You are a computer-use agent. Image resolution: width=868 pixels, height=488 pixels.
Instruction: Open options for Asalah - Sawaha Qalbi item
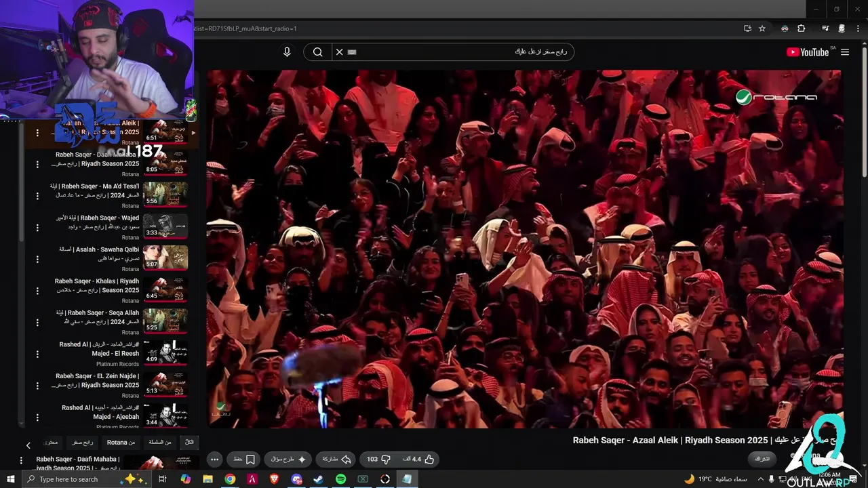[37, 259]
